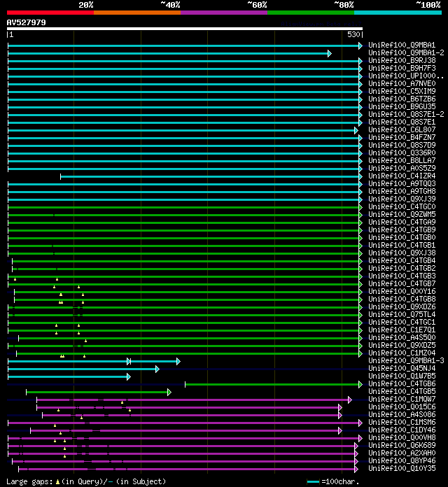Image resolution: width=448 pixels, height=487 pixels.
Task: Click the UniRef100_Q45NJ4 text
Action: click(402, 368)
